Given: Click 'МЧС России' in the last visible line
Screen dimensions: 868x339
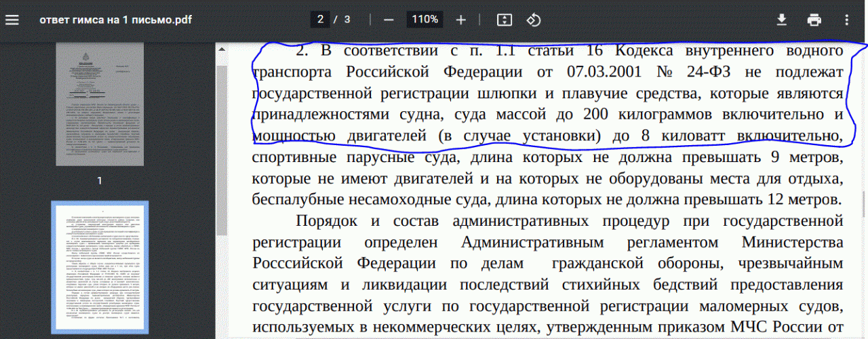Looking at the screenshot, I should coord(781,327).
